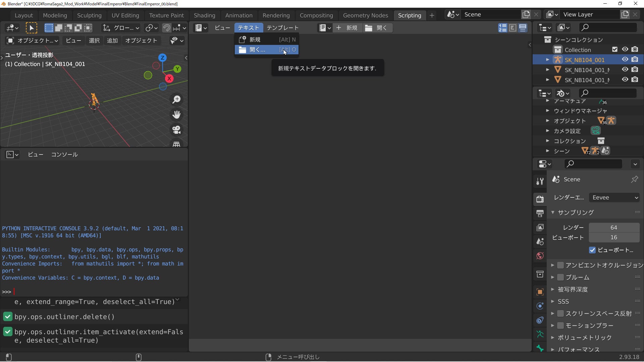Open the Object constraints properties icon
This screenshot has height=362, width=644.
tap(540, 320)
